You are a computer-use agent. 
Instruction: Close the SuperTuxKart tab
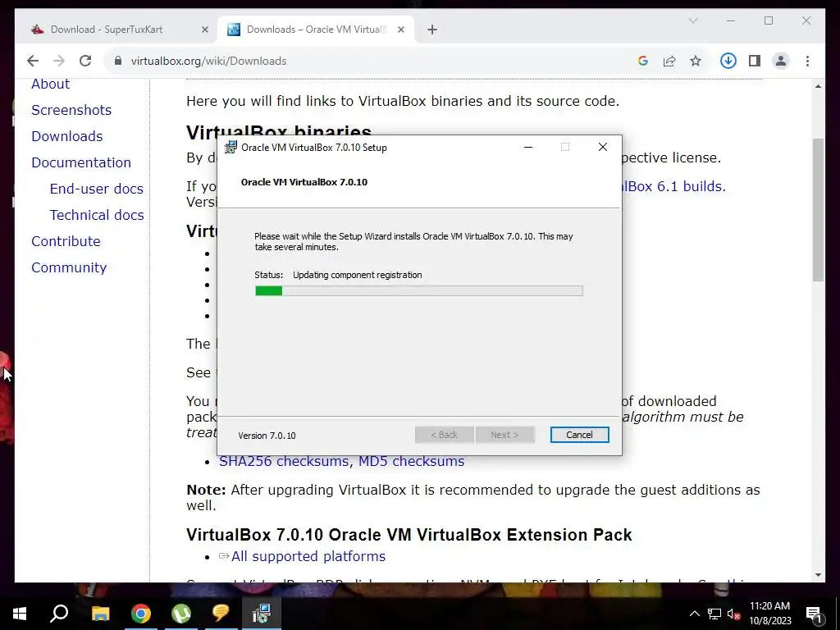coord(204,30)
